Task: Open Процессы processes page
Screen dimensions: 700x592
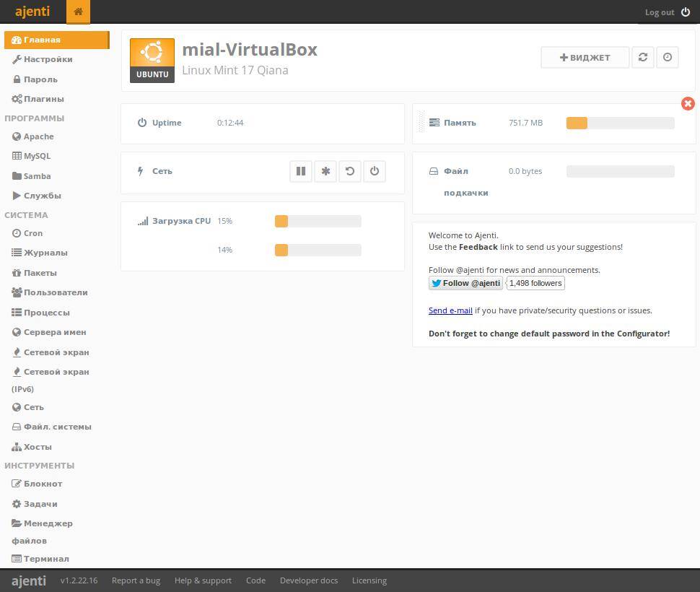Action: [40, 313]
